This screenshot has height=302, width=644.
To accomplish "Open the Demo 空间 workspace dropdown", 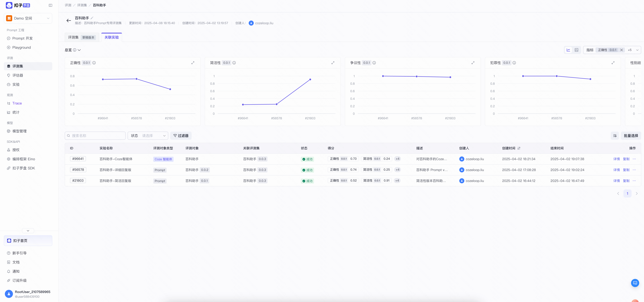I will click(28, 18).
